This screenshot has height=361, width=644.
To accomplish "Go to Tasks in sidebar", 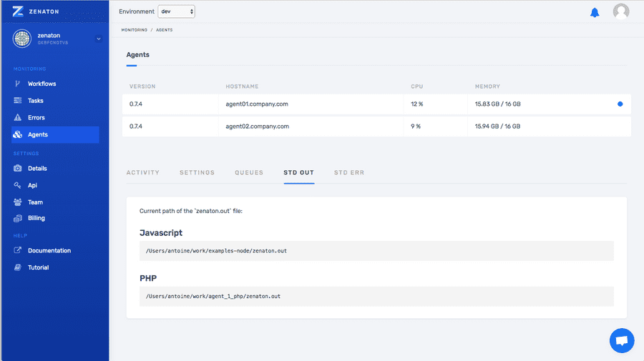I will (x=35, y=101).
